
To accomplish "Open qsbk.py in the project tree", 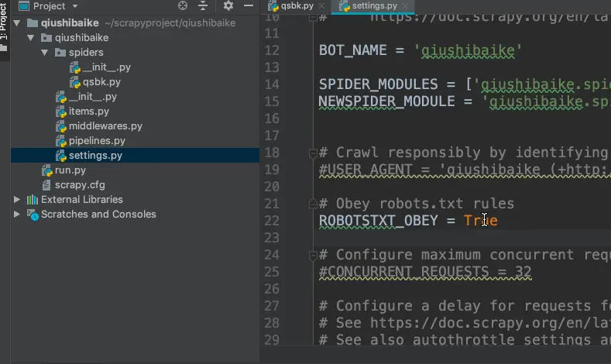I will coord(101,82).
